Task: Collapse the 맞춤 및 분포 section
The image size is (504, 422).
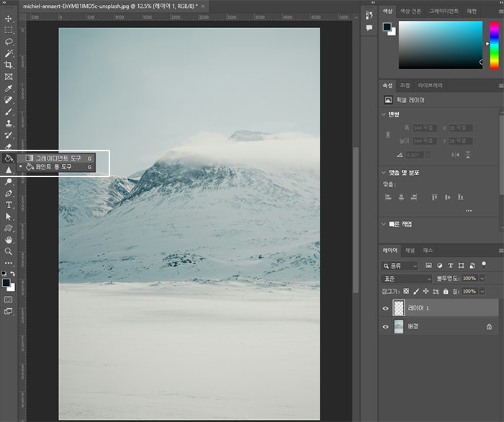Action: [384, 173]
